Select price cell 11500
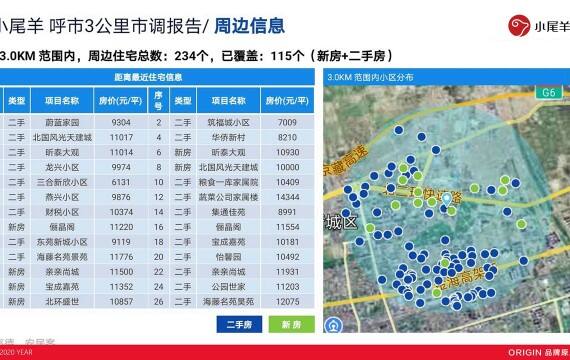The width and height of the screenshot is (570, 360). (x=121, y=272)
